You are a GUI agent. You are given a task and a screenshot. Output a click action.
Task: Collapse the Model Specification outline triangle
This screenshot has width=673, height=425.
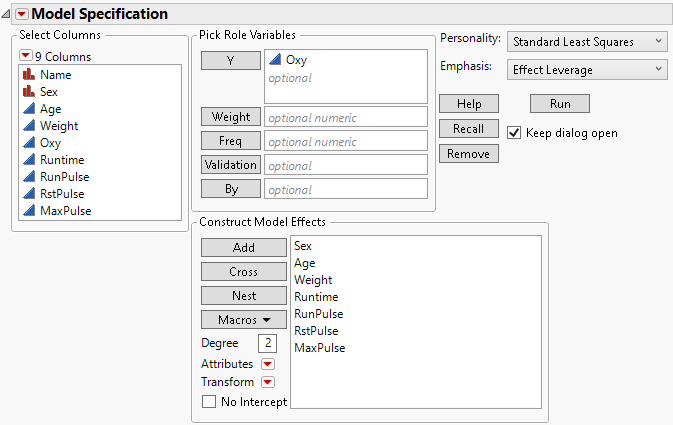pyautogui.click(x=7, y=14)
